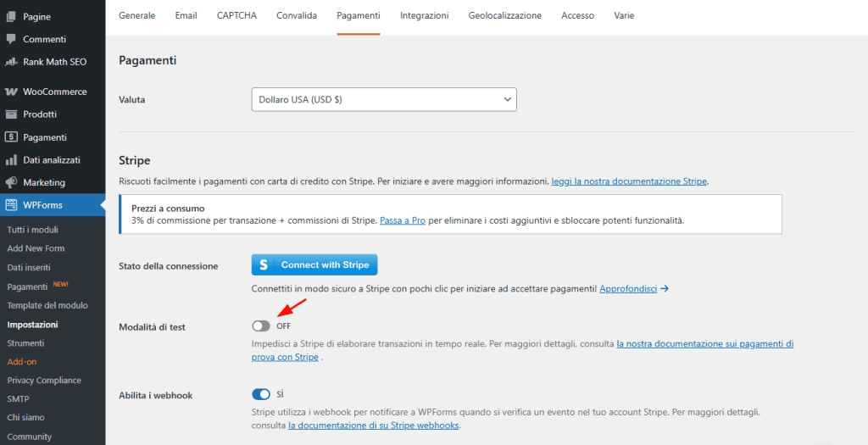Open the Add-on submenu item
The width and height of the screenshot is (868, 445).
(x=21, y=362)
